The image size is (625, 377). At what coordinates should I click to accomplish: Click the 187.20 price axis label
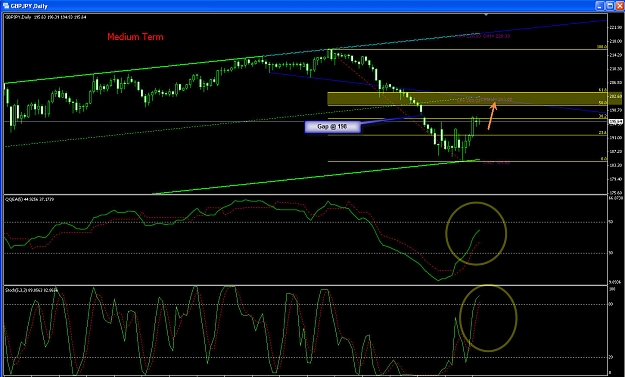(616, 151)
